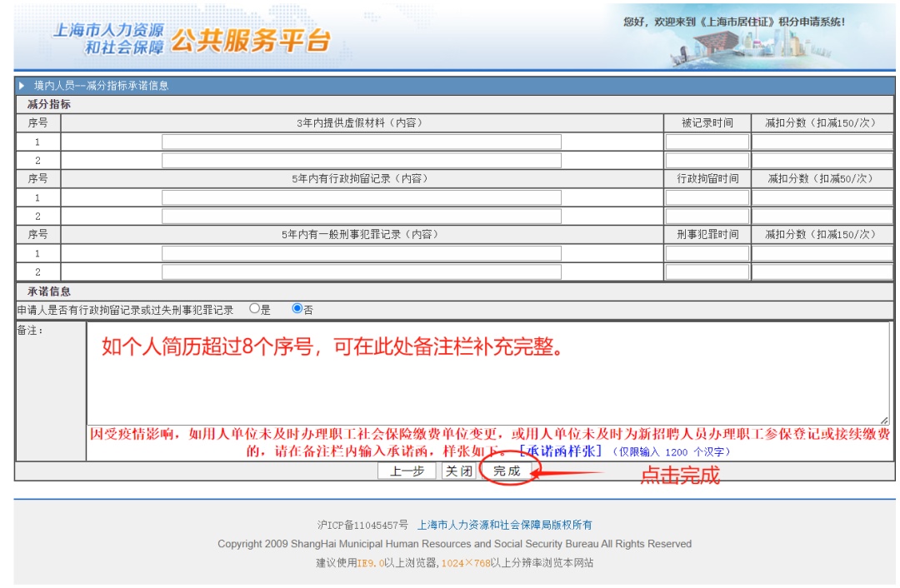
Task: Click the 关闭 button
Action: click(459, 471)
